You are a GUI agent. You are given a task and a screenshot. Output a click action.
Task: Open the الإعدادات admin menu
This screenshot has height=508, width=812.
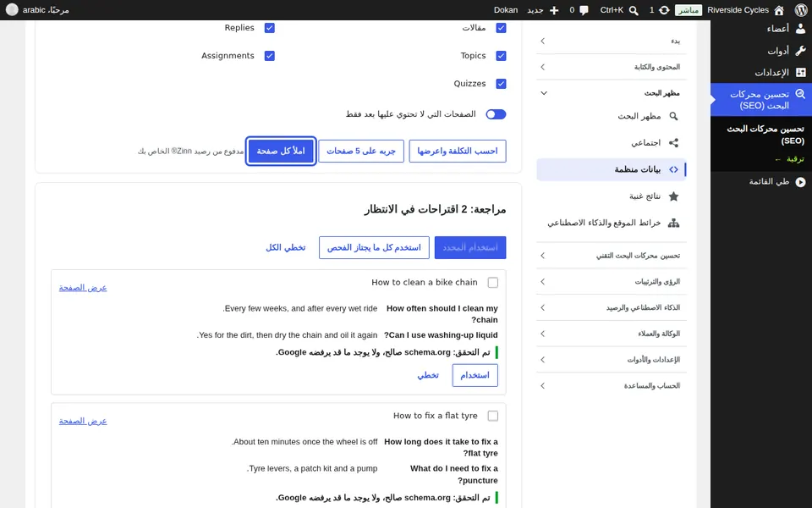[x=761, y=72]
